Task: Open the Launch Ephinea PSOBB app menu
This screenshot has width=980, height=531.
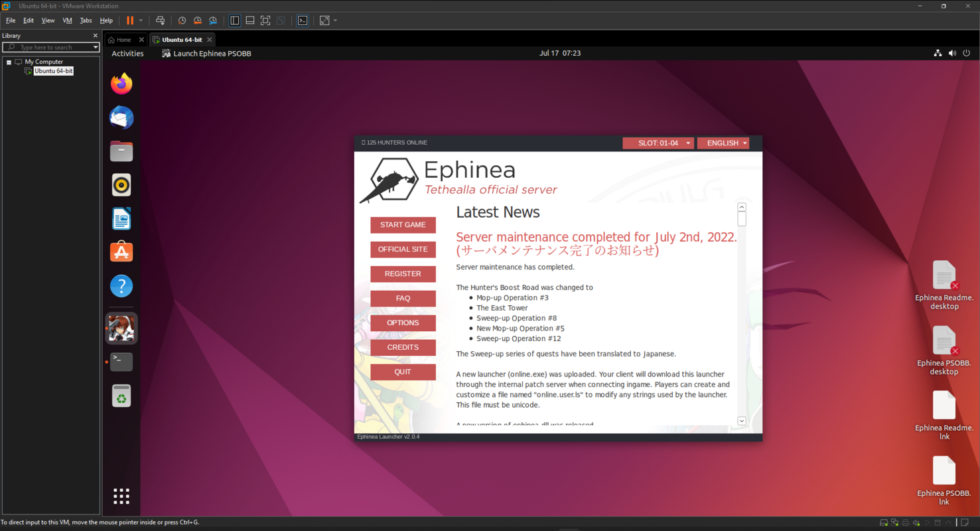Action: 206,53
